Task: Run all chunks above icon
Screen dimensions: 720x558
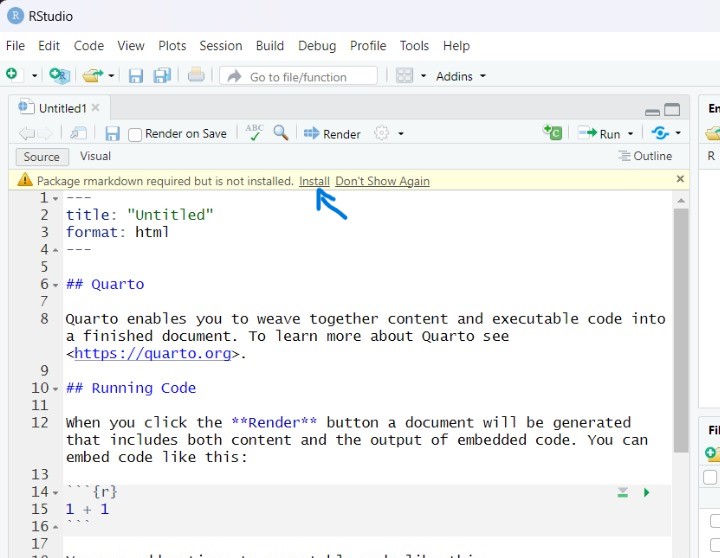Action: 623,492
